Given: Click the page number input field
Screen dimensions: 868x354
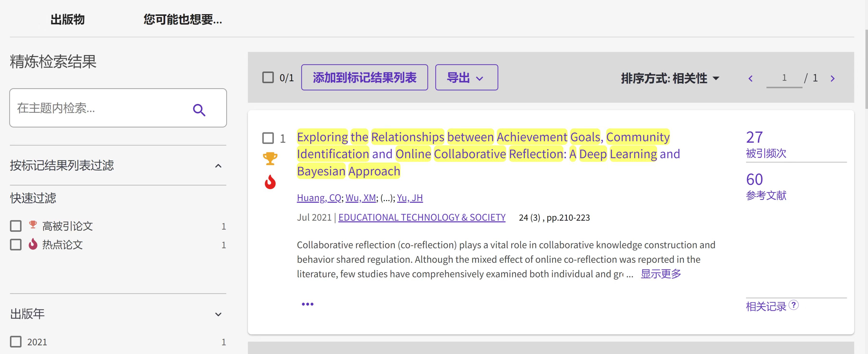Looking at the screenshot, I should (784, 78).
